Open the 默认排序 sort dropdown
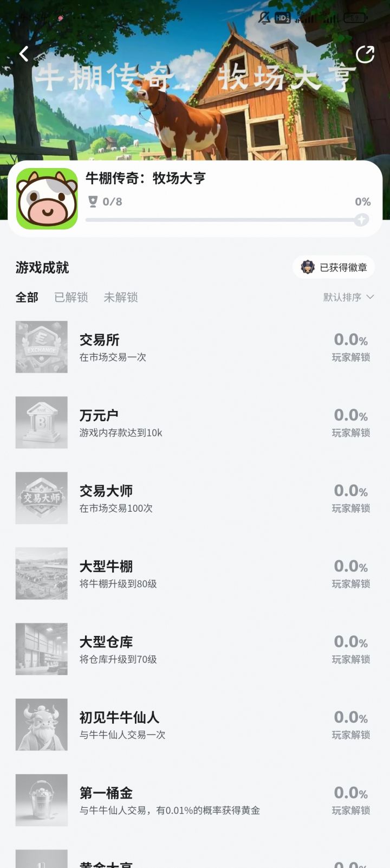Image resolution: width=390 pixels, height=868 pixels. point(348,297)
